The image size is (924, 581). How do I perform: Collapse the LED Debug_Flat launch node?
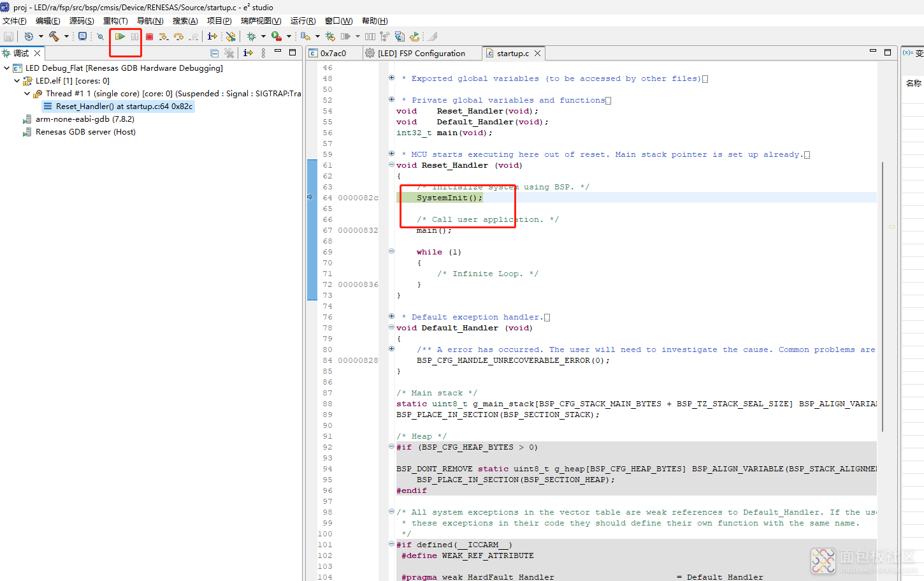6,68
